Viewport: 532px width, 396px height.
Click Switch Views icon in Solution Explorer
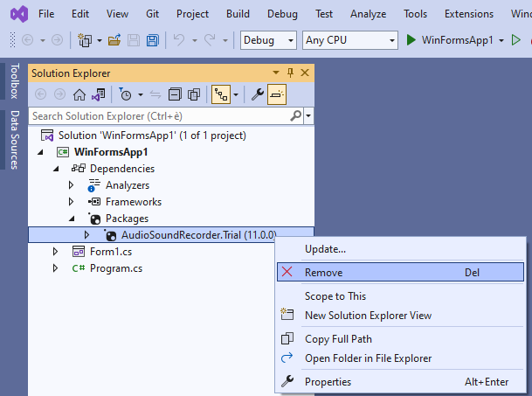(100, 94)
